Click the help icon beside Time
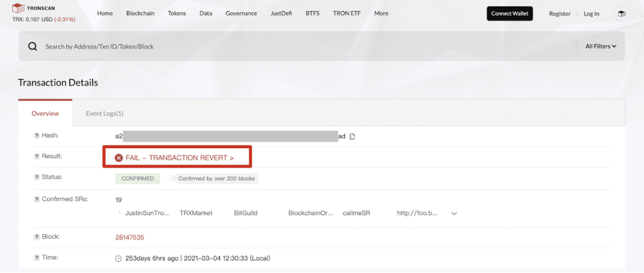 coord(37,258)
